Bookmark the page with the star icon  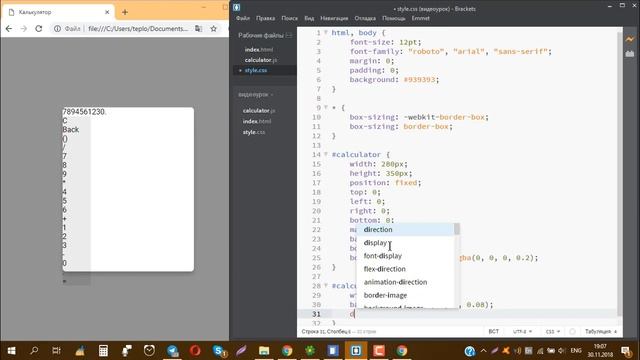click(x=213, y=29)
